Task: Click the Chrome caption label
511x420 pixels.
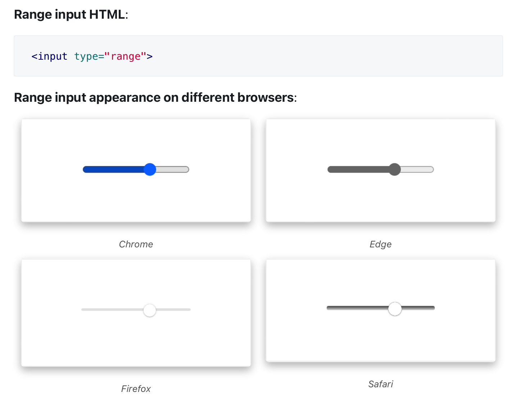Action: (136, 244)
